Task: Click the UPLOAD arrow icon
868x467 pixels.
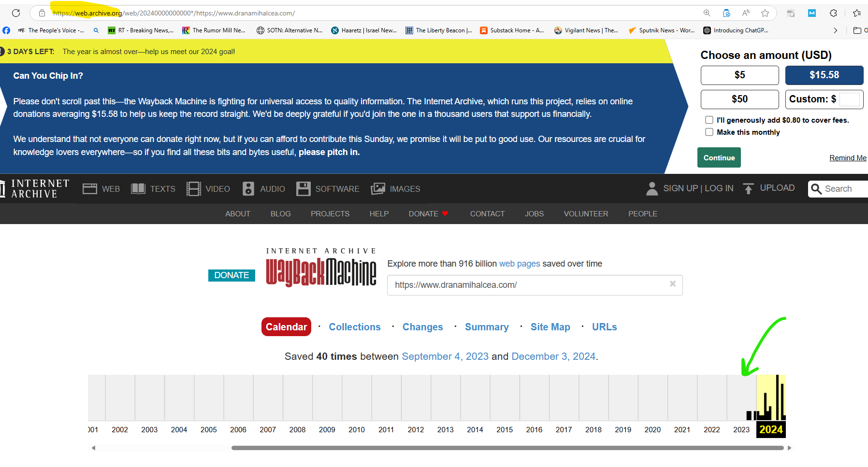Action: pyautogui.click(x=748, y=189)
